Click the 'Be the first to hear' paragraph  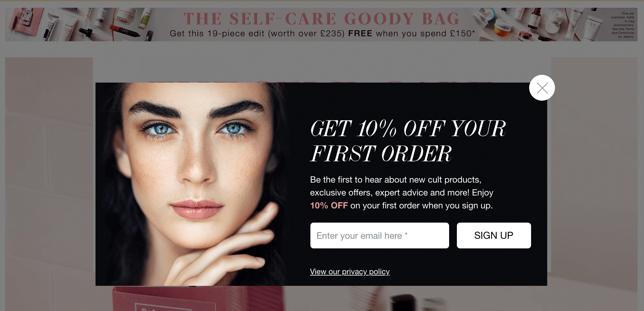tap(402, 193)
